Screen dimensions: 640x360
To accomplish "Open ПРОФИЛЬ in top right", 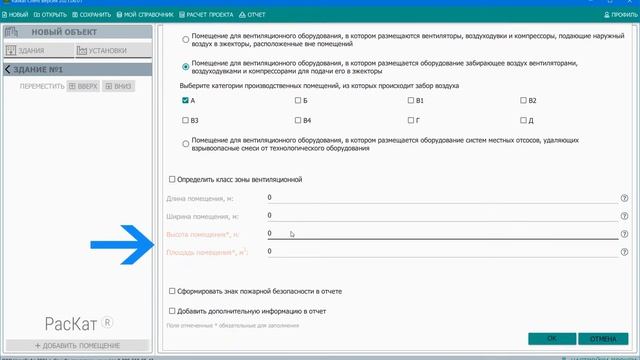I will (621, 15).
